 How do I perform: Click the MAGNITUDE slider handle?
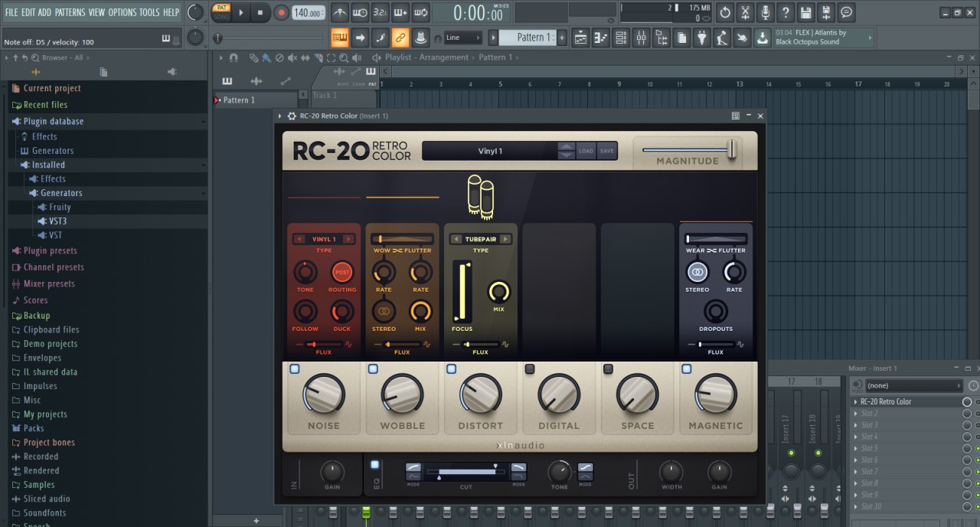pos(732,149)
